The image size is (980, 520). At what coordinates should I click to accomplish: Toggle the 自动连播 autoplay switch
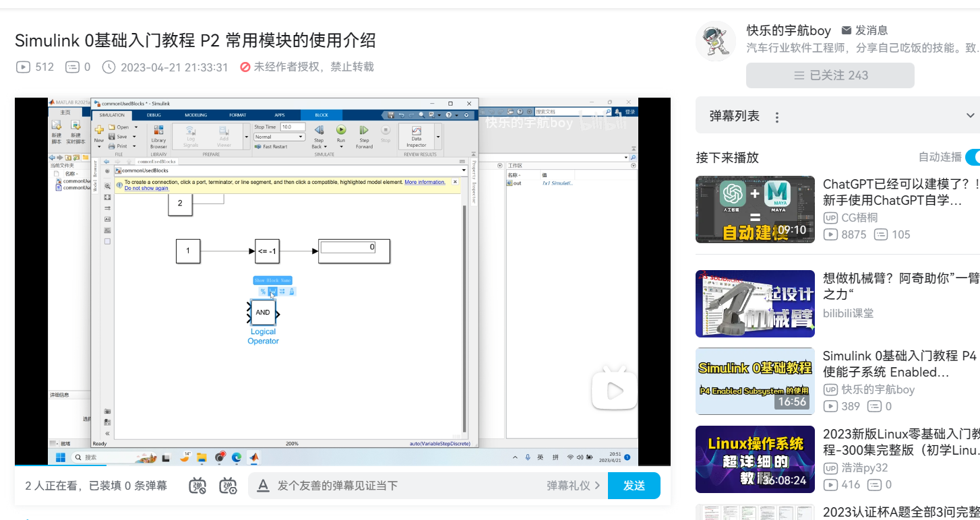pos(973,157)
